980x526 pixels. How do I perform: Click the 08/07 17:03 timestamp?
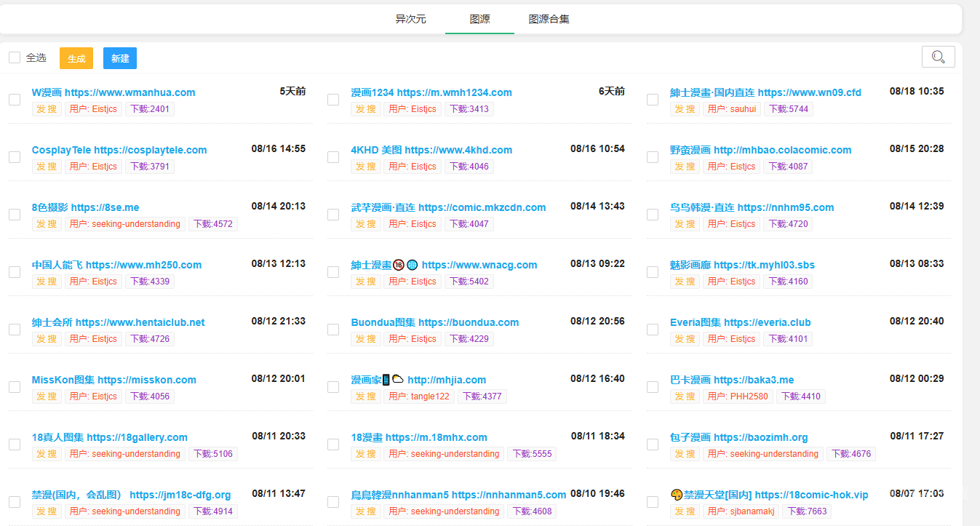point(917,494)
